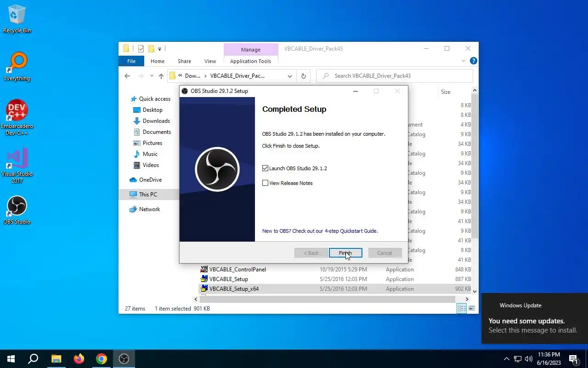Open the recent locations dropdown arrow
588x368 pixels.
(x=152, y=76)
